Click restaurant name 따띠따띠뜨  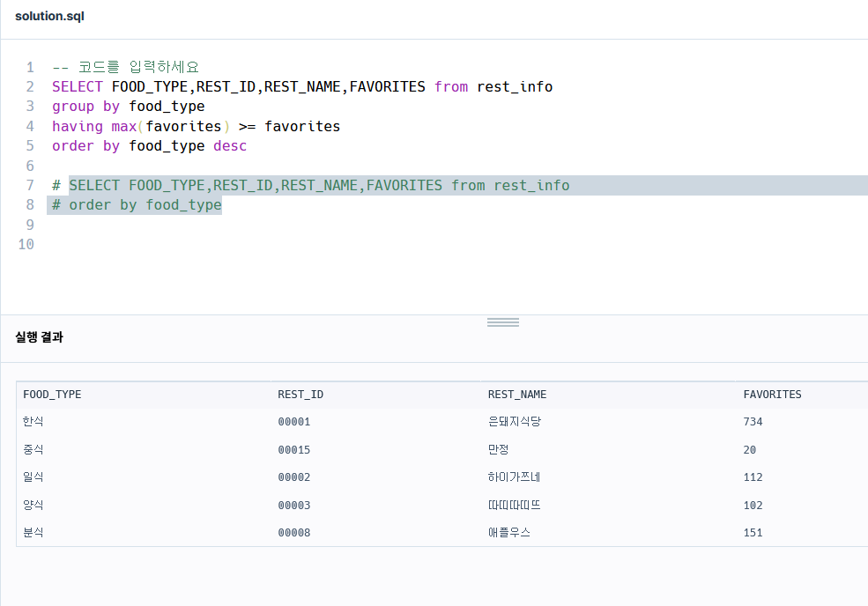[515, 506]
